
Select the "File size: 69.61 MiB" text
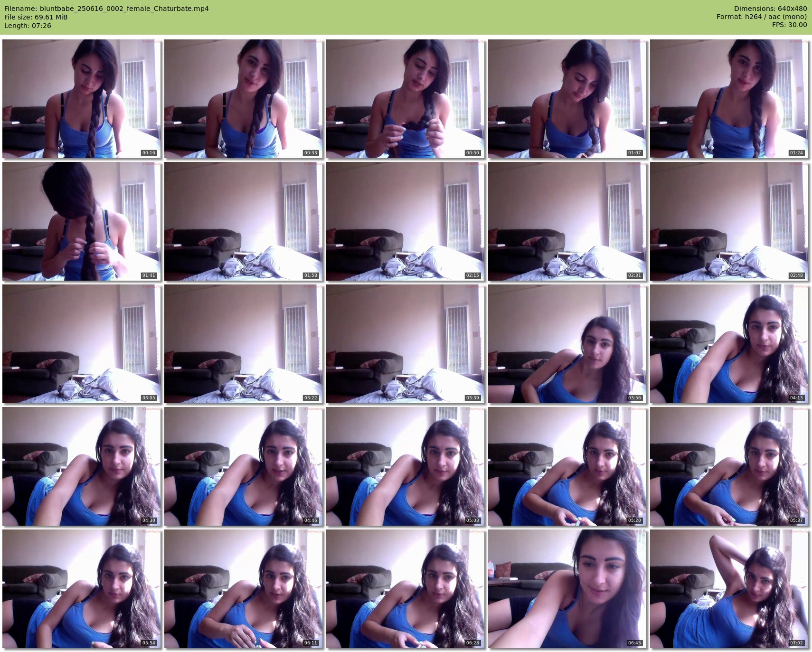click(36, 17)
